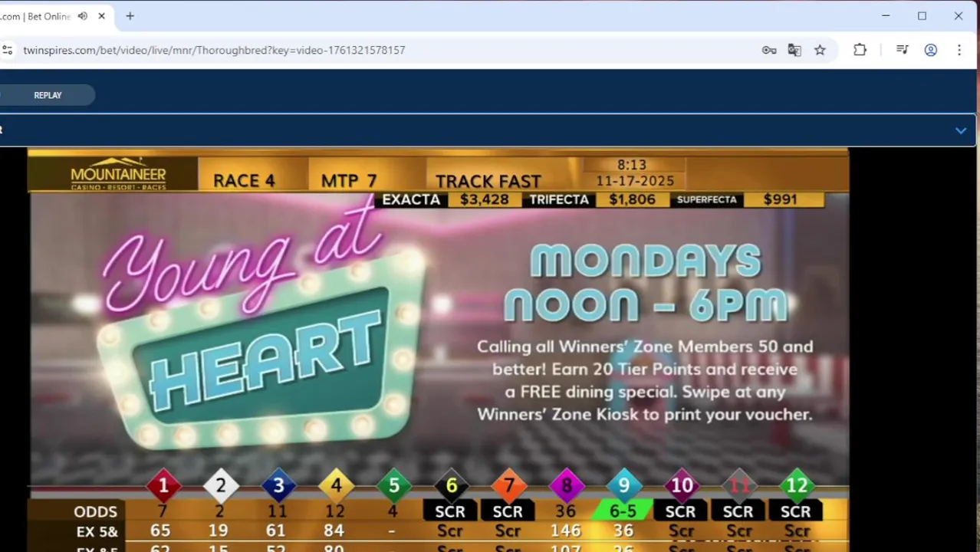Bookmark this page with the star icon
This screenshot has width=980, height=552.
[x=820, y=50]
